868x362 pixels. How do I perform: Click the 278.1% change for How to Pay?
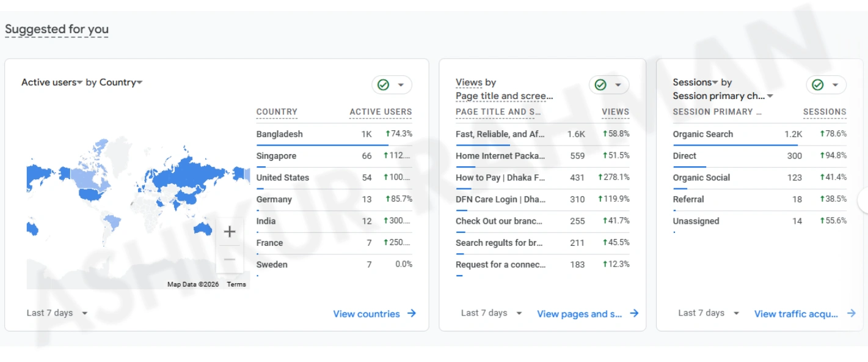614,177
